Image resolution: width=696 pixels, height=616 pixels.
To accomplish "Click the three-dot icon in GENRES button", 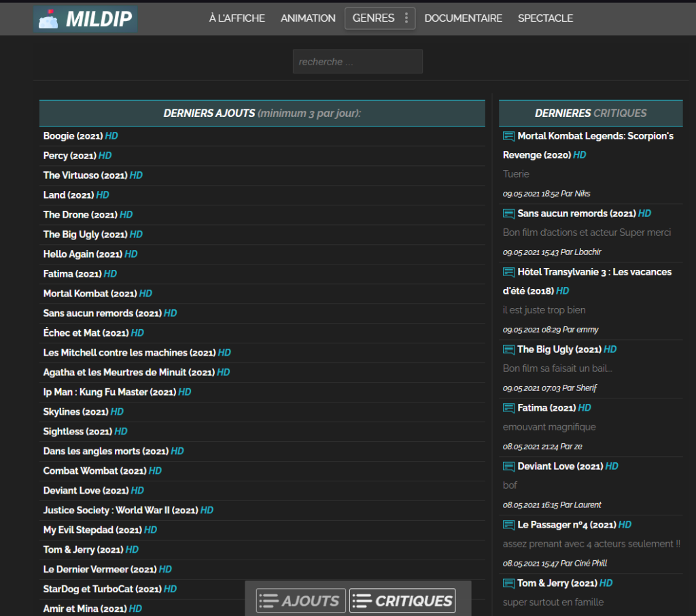I will point(406,18).
